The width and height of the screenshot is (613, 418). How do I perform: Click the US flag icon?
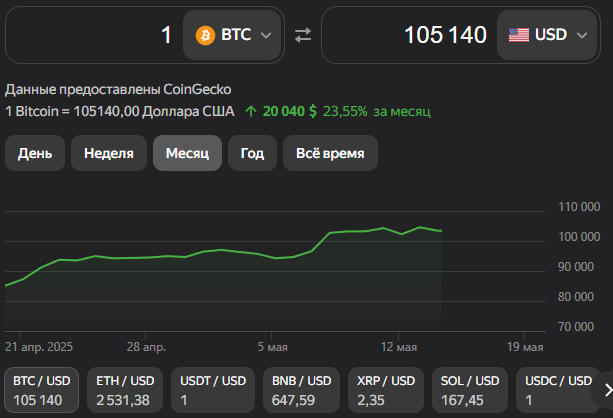pyautogui.click(x=519, y=35)
